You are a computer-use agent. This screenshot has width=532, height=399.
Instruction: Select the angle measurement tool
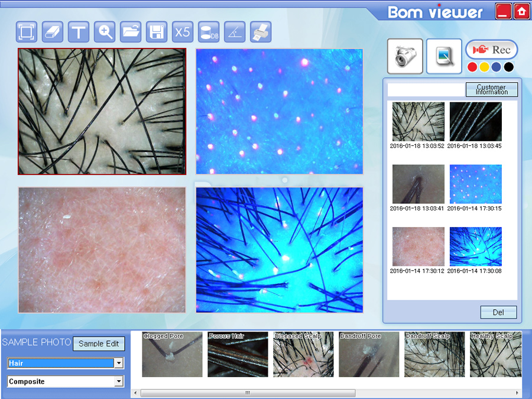[x=235, y=31]
